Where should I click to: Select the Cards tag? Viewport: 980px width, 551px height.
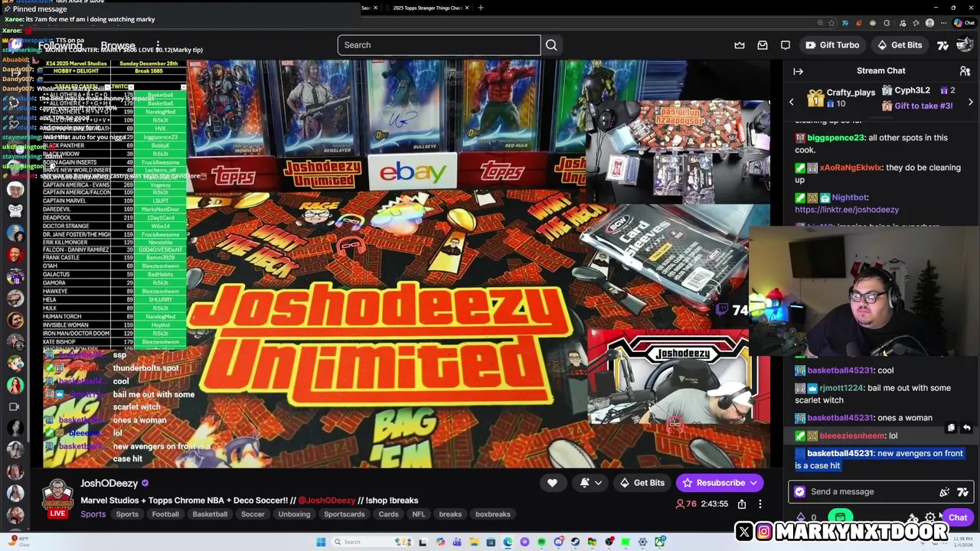[388, 514]
